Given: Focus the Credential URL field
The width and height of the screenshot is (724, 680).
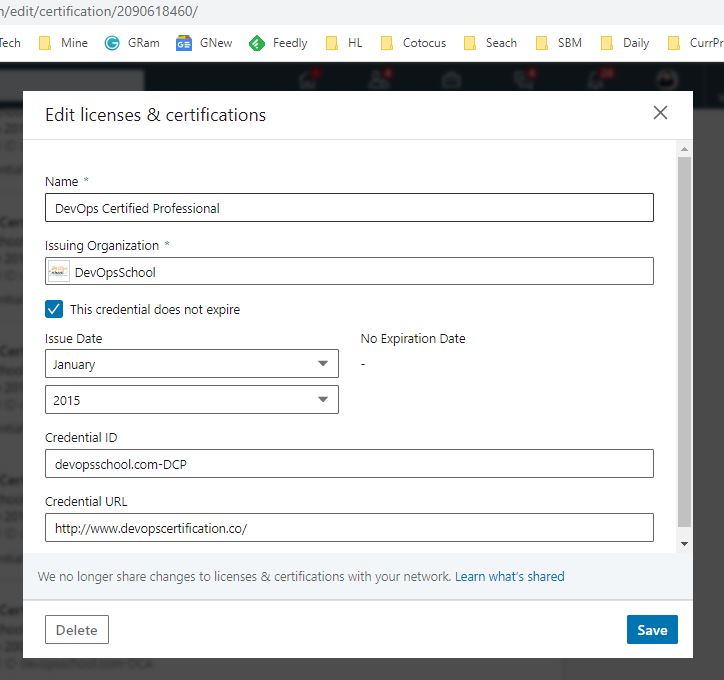Looking at the screenshot, I should pos(349,528).
